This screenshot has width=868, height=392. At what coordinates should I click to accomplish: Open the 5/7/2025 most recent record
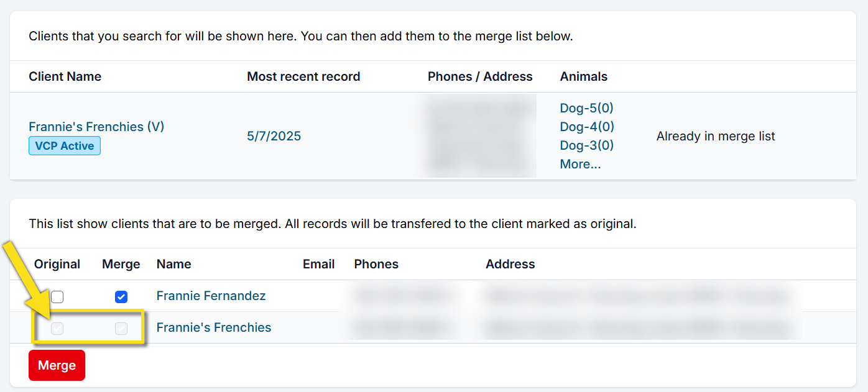click(x=274, y=136)
